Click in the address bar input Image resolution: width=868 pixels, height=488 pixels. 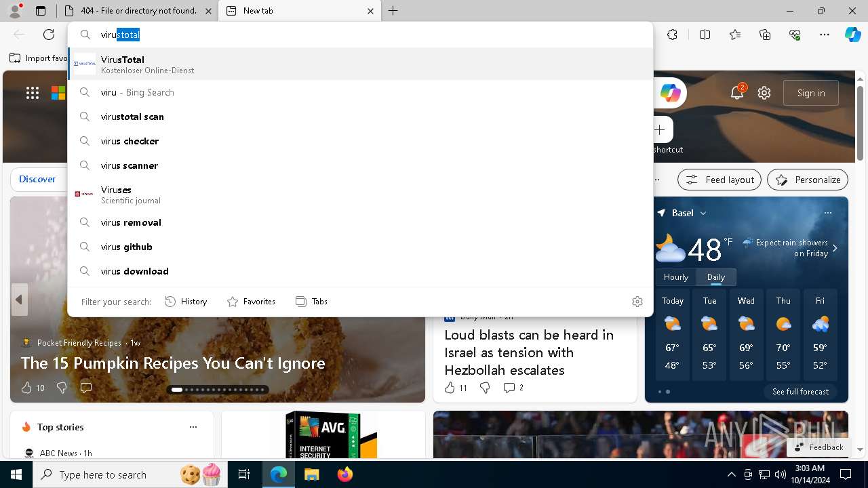(361, 35)
